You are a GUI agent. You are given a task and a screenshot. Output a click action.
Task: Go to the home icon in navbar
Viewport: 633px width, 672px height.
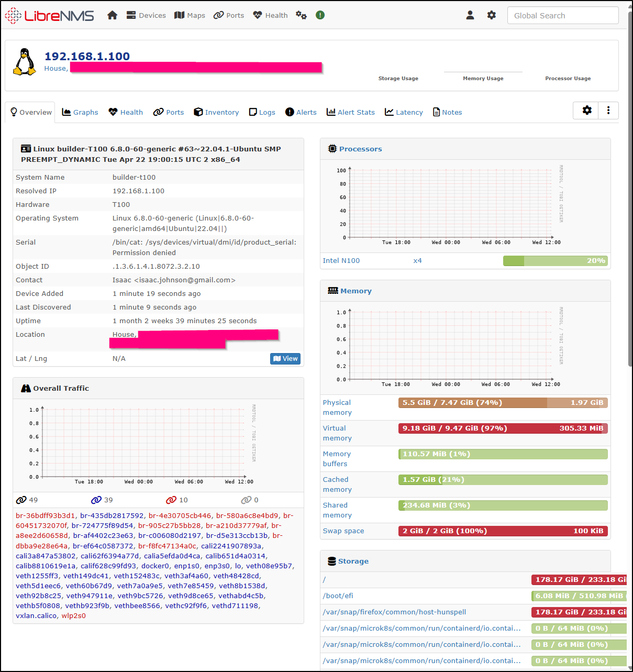point(112,15)
